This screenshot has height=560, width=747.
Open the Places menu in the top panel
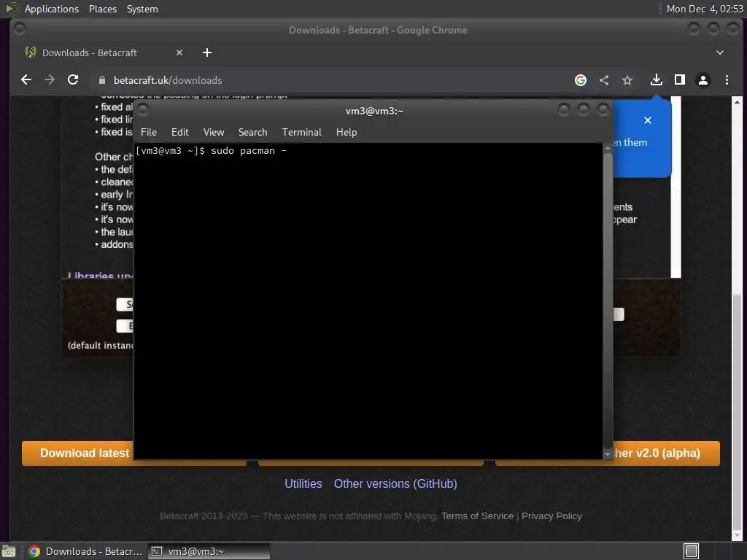[102, 9]
